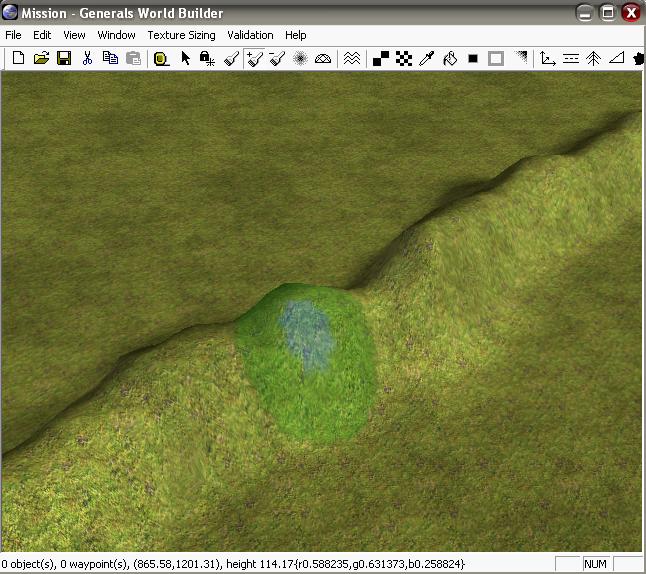Open the Texture Sizing menu
The image size is (646, 574).
point(181,35)
